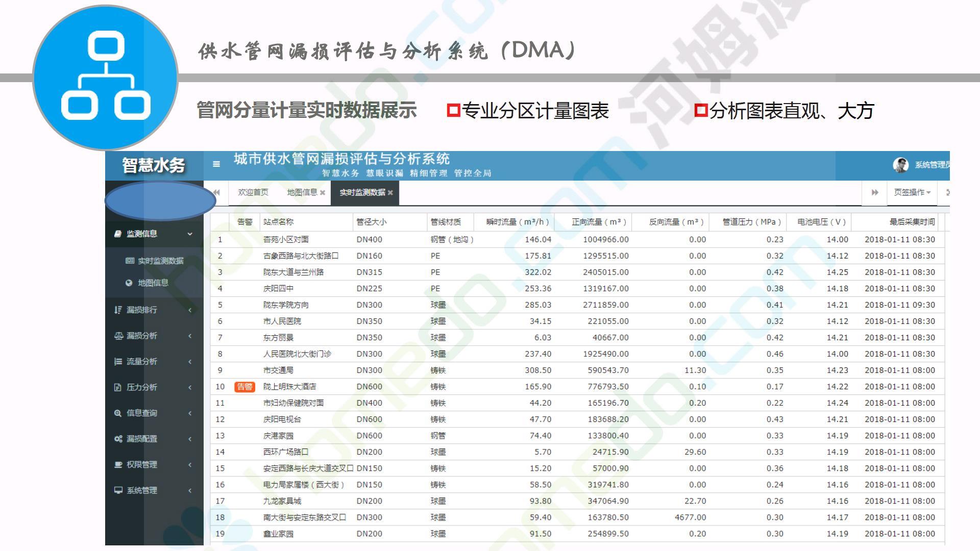Click station 陇上明珠大酒店
Screen dimensions: 980x551
[x=290, y=386]
